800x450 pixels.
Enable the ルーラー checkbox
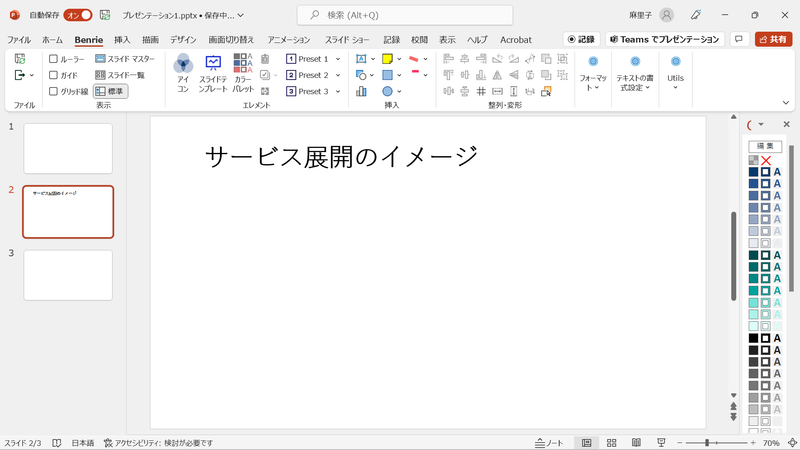click(53, 59)
